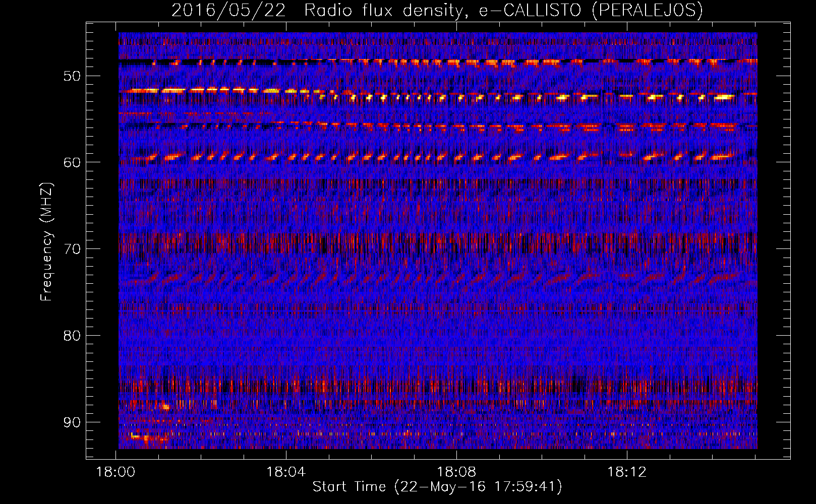The height and width of the screenshot is (504, 816).
Task: Select the '(PERALEJOS)' station name in title
Action: tap(647, 10)
